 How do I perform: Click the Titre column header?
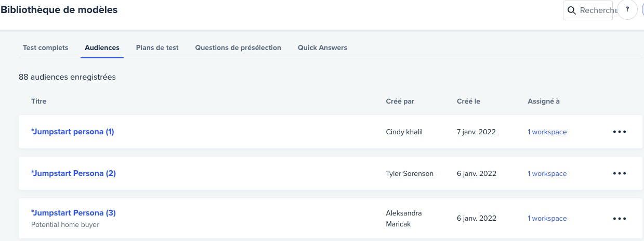click(39, 101)
